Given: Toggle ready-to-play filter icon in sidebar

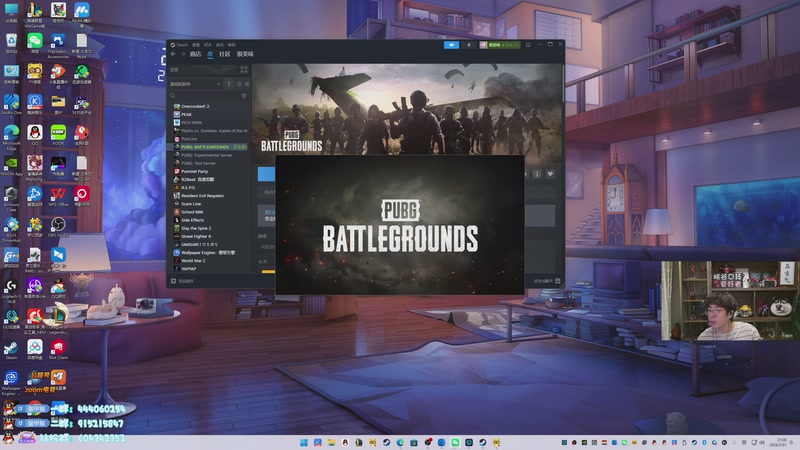Looking at the screenshot, I should [247, 84].
